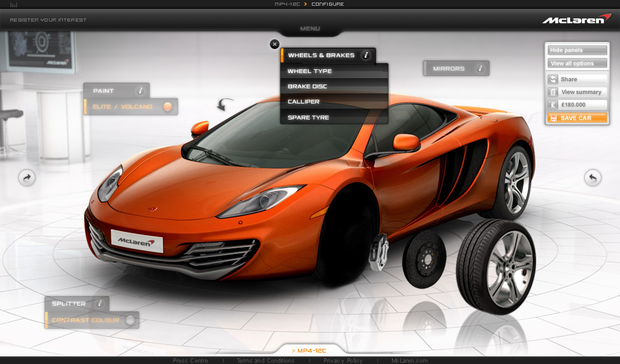Open the top MENU tab
Viewport: 620px width, 364px height.
[x=310, y=29]
